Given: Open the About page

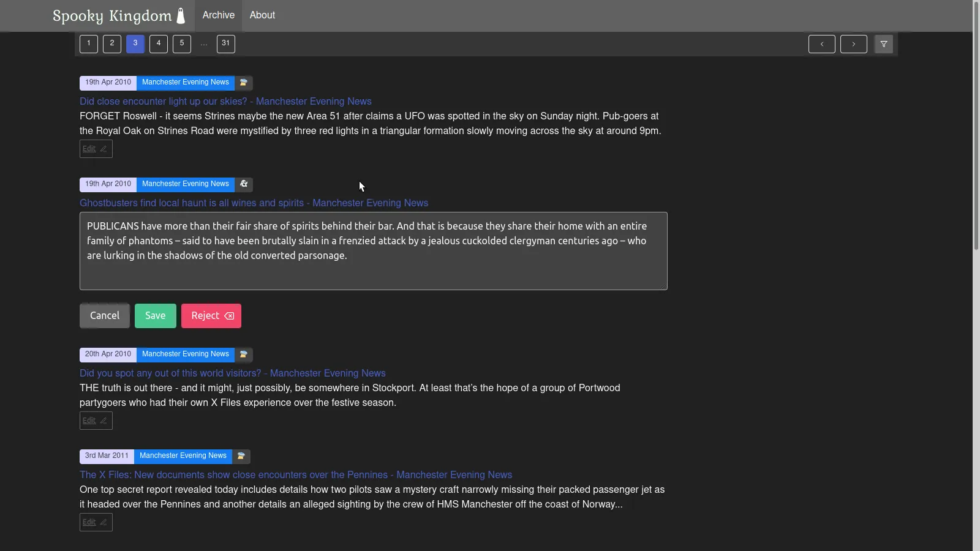Looking at the screenshot, I should pyautogui.click(x=262, y=15).
